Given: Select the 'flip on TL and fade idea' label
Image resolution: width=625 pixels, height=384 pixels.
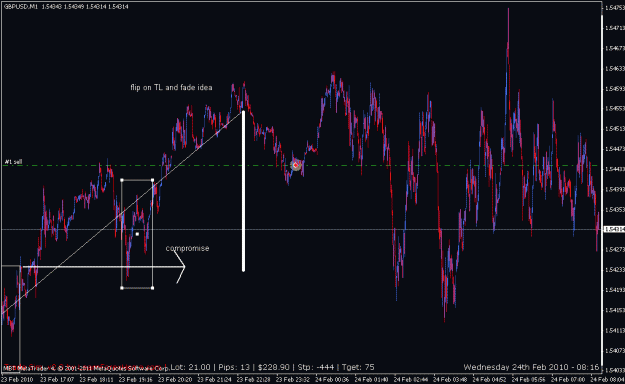Looking at the screenshot, I should (171, 87).
